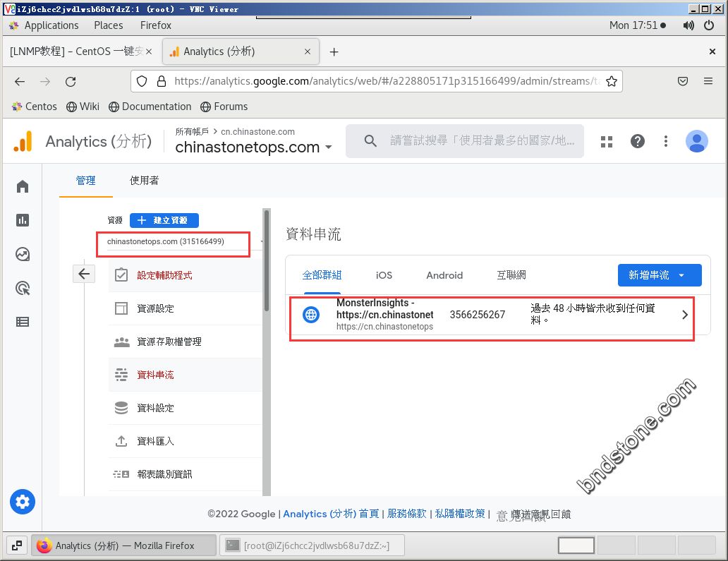The width and height of the screenshot is (728, 561).
Task: Open the Analytics home icon in sidebar
Action: pyautogui.click(x=23, y=186)
